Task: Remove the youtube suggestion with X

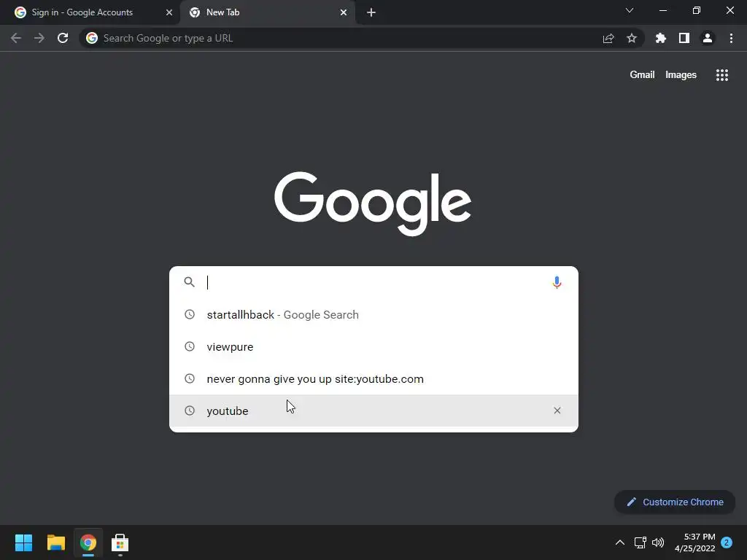Action: point(557,411)
